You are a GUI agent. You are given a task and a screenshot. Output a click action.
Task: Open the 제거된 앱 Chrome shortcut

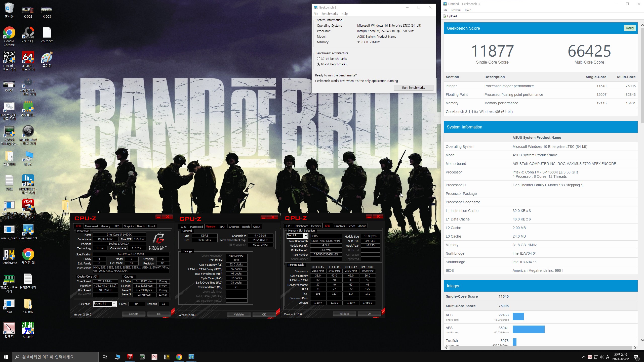pyautogui.click(x=28, y=256)
